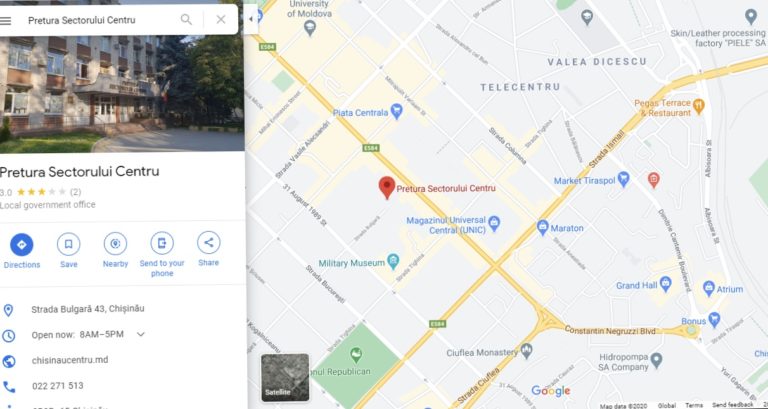
Task: Click the Share icon
Action: [209, 242]
